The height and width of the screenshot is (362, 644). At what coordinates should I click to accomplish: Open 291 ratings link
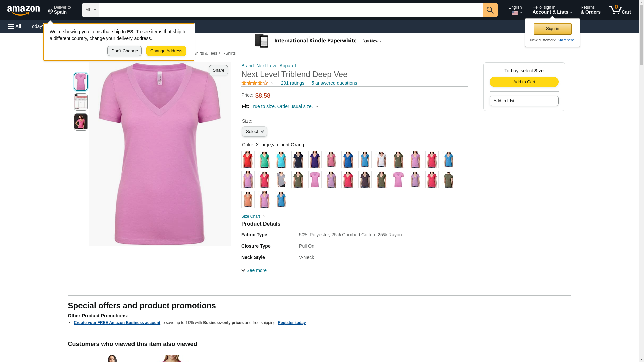point(292,83)
